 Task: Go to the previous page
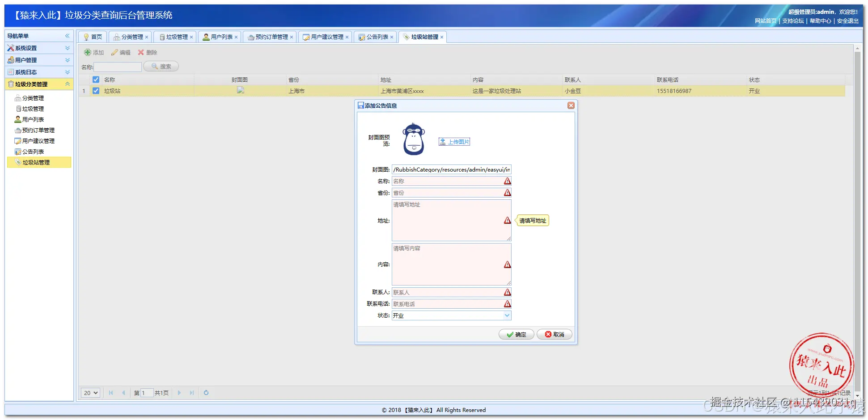click(x=123, y=393)
